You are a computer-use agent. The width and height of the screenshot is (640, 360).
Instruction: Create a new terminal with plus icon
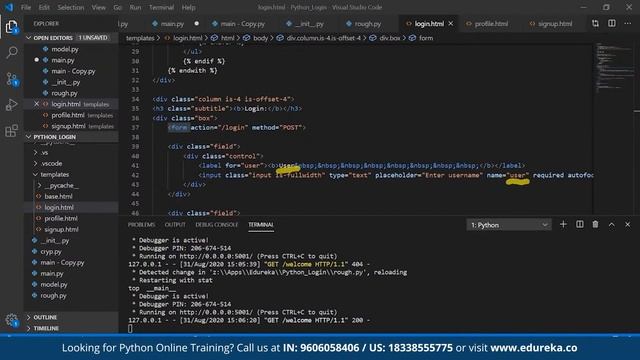coord(563,224)
